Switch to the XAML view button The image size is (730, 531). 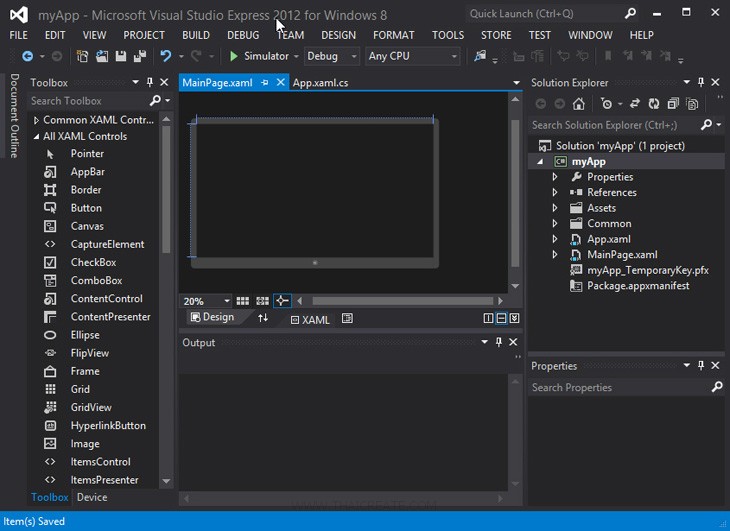click(x=310, y=320)
